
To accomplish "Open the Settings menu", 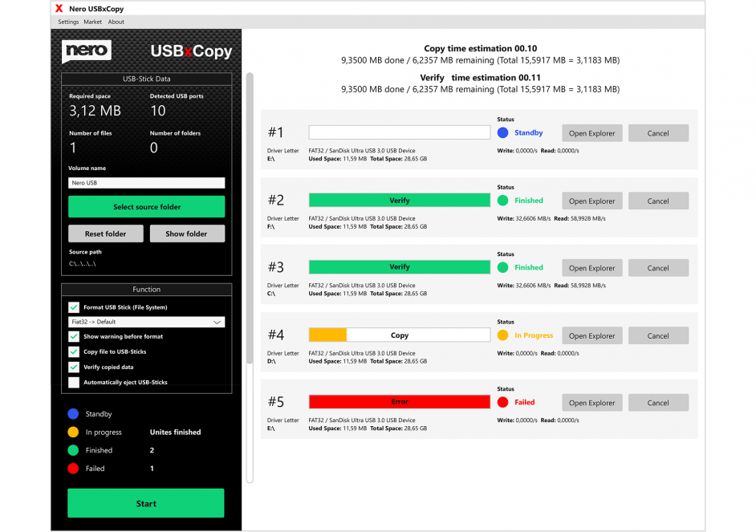I will coord(68,22).
